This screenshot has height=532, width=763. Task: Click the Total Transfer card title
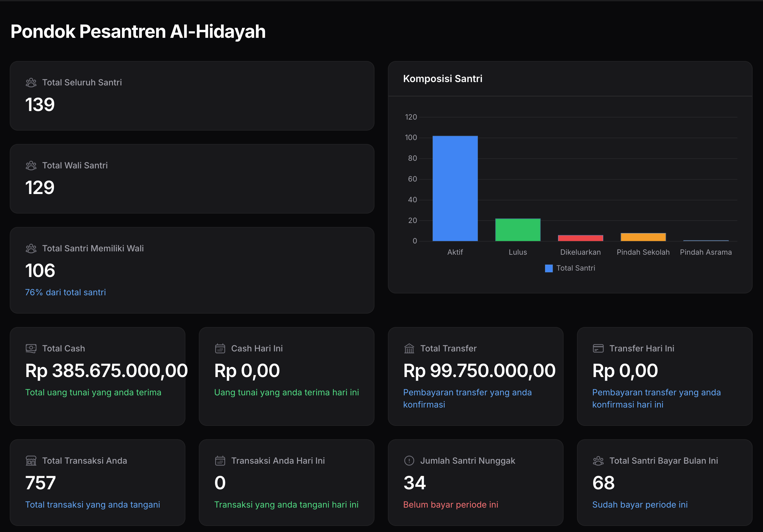point(448,348)
